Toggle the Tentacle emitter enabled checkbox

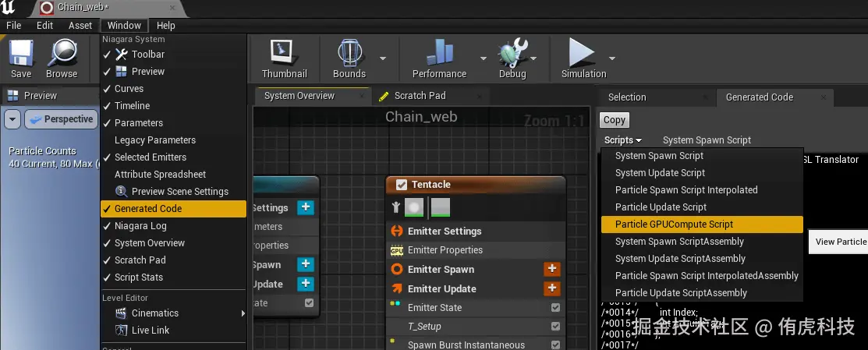click(402, 186)
